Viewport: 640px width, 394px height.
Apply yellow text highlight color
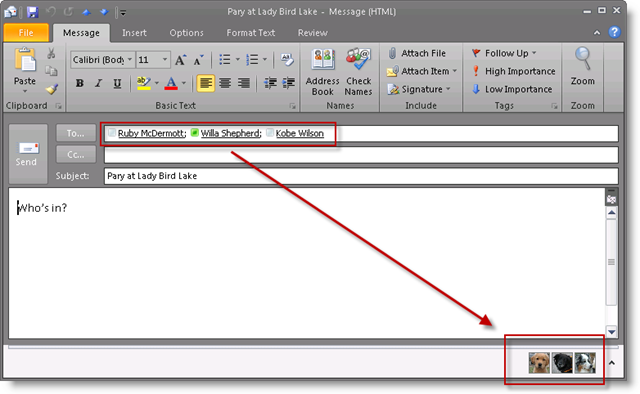tap(144, 83)
